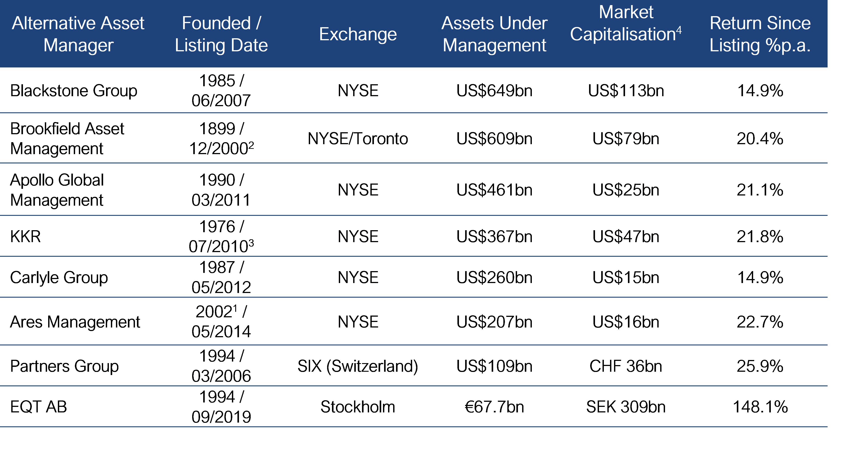Select the 148.1% return value
This screenshot has width=868, height=450.
coord(760,407)
